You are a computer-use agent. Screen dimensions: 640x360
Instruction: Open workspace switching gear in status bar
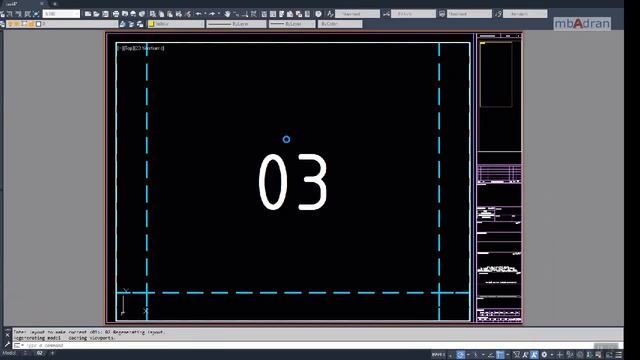pyautogui.click(x=544, y=355)
